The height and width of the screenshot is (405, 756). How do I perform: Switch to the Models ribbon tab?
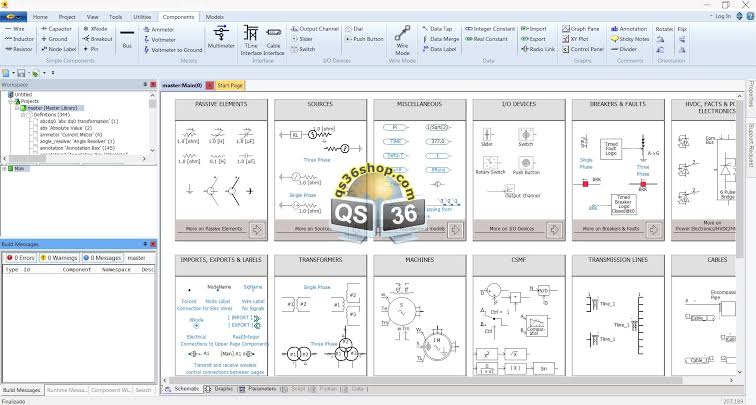215,17
